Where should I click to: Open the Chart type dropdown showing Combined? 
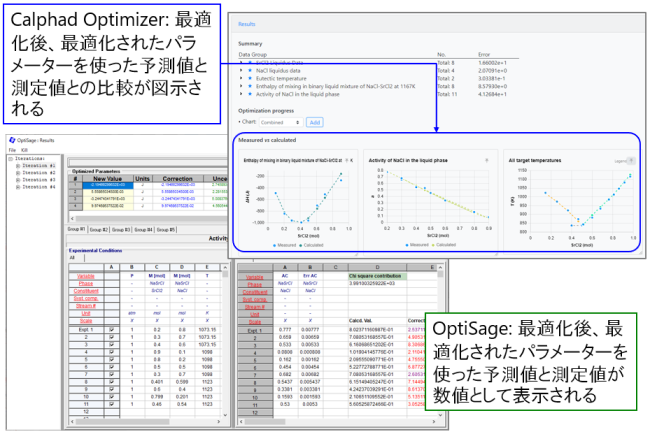pos(280,122)
